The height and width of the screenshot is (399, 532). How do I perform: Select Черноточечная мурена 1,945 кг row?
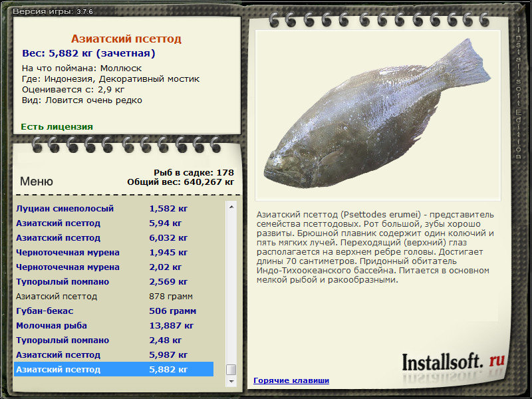[114, 253]
